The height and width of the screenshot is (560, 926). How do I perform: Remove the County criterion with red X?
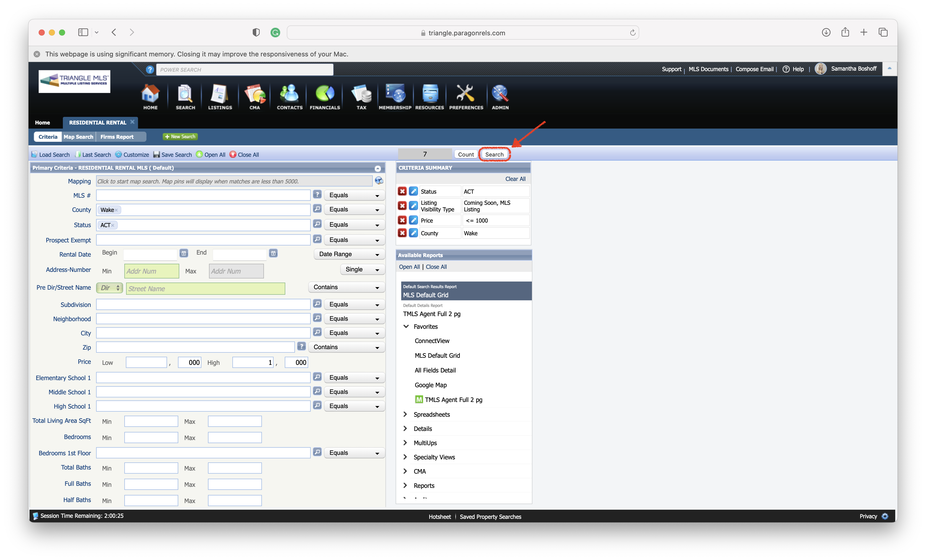(402, 233)
